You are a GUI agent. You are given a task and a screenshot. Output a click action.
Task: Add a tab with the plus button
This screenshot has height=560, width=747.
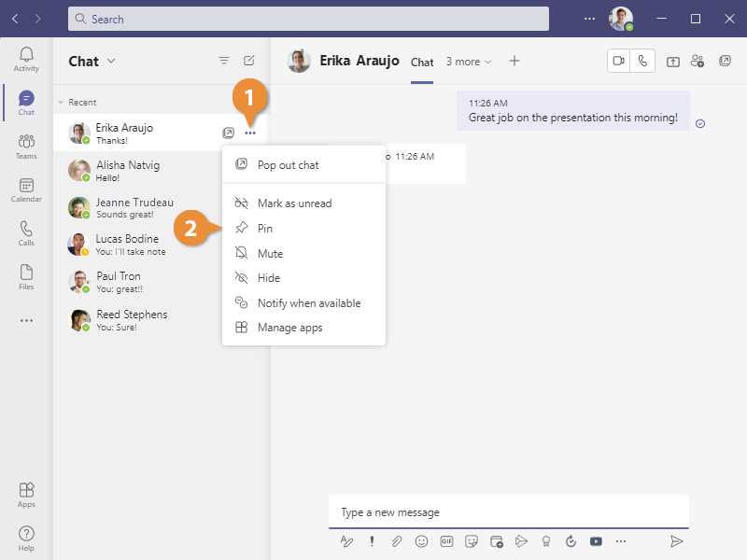[514, 61]
